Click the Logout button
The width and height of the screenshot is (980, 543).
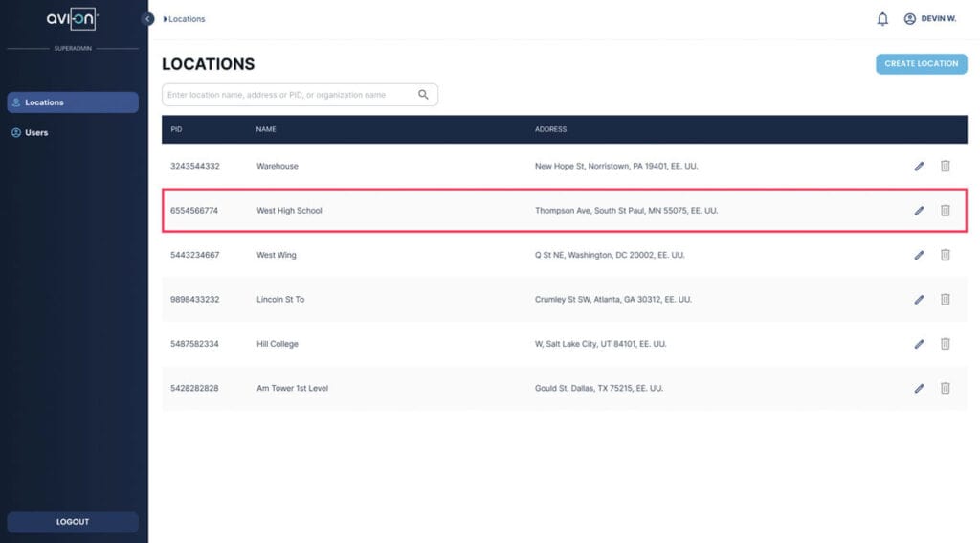click(73, 522)
